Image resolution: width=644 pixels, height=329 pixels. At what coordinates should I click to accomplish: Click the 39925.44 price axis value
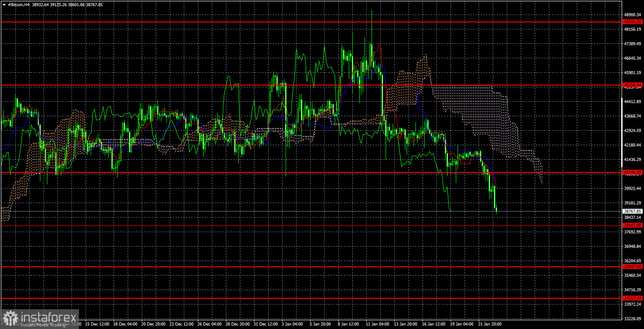point(633,189)
